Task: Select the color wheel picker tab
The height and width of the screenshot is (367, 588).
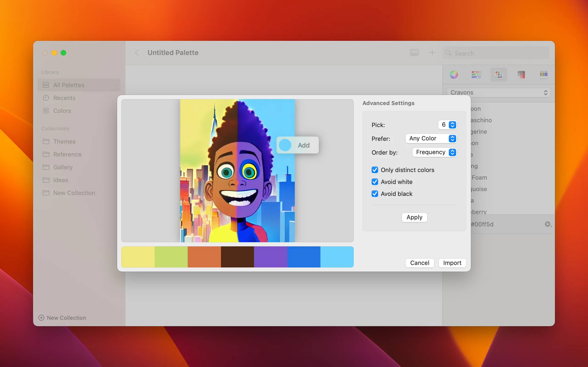Action: [454, 75]
